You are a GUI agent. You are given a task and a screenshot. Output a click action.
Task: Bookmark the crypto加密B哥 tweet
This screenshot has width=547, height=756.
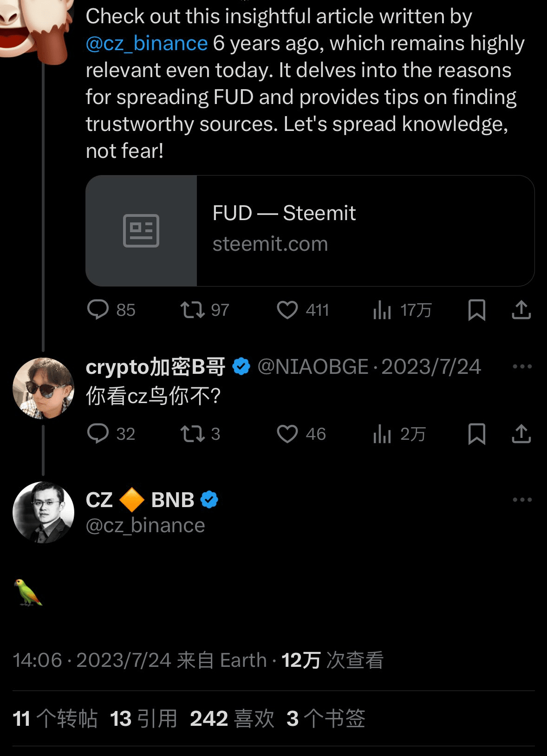coord(477,434)
